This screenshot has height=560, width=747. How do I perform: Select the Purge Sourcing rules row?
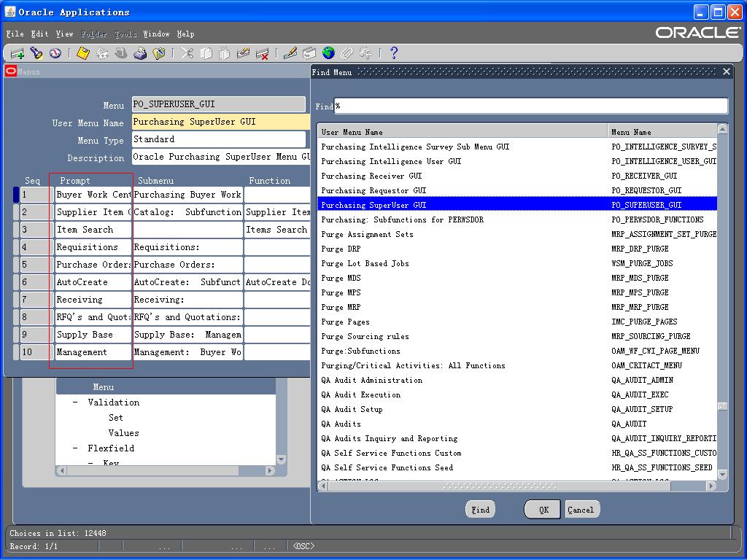[517, 336]
